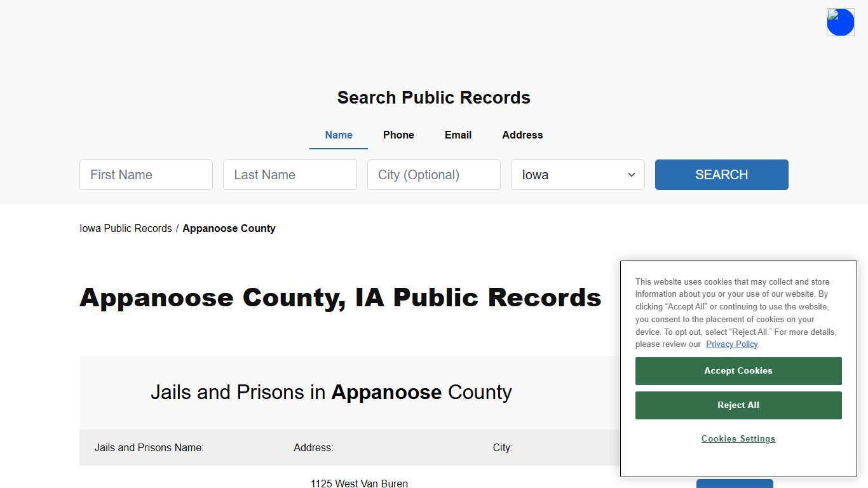Expand the Iowa dropdown to choose another state

coord(577,175)
